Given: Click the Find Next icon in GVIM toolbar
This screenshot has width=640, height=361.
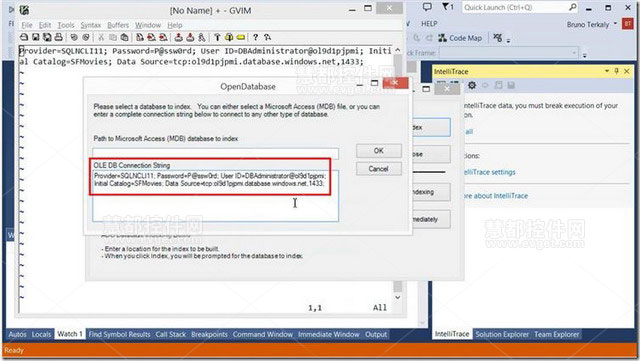Looking at the screenshot, I should pyautogui.click(x=151, y=37).
